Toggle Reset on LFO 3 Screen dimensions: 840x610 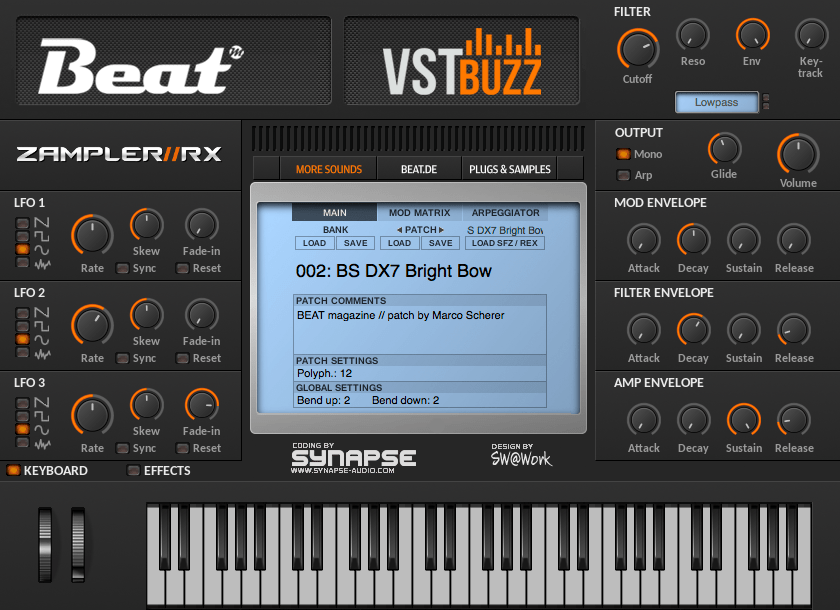(x=183, y=448)
